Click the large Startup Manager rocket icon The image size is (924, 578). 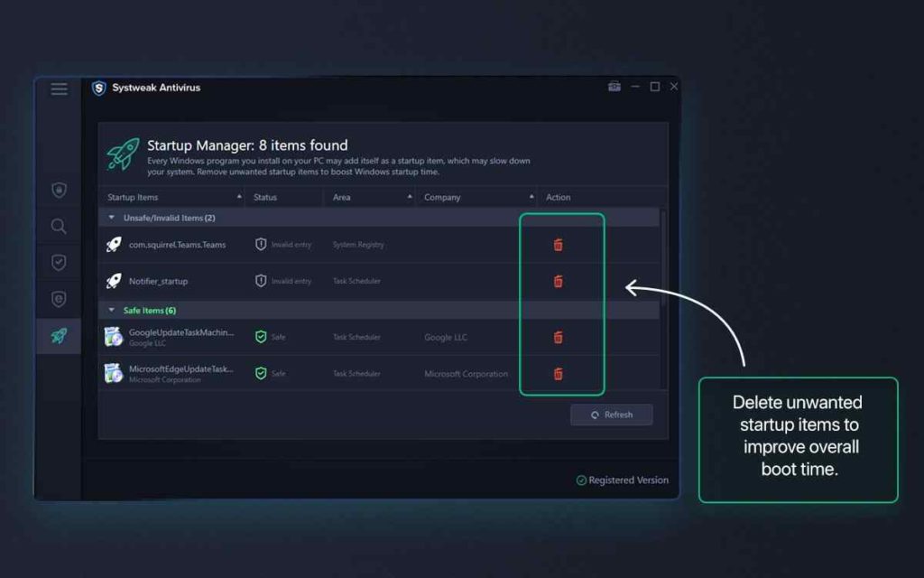coord(123,154)
